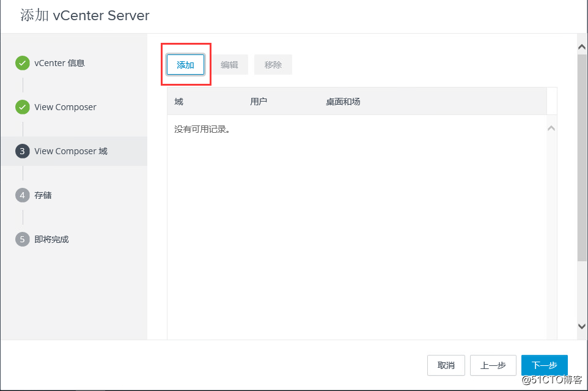Viewport: 588px width, 391px height.
Task: Jump to the 即将完成 step
Action: coord(51,239)
